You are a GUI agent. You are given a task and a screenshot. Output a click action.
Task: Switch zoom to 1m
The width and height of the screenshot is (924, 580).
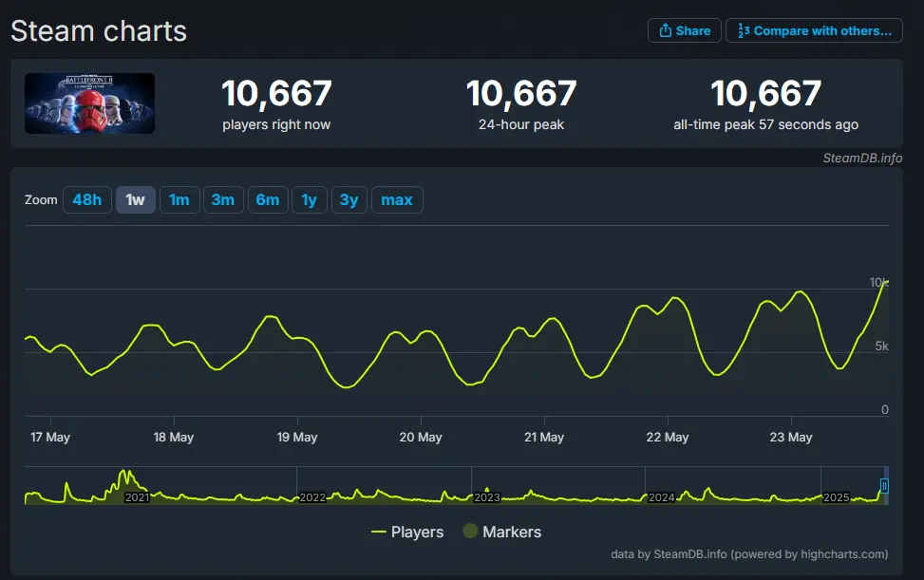coord(179,199)
